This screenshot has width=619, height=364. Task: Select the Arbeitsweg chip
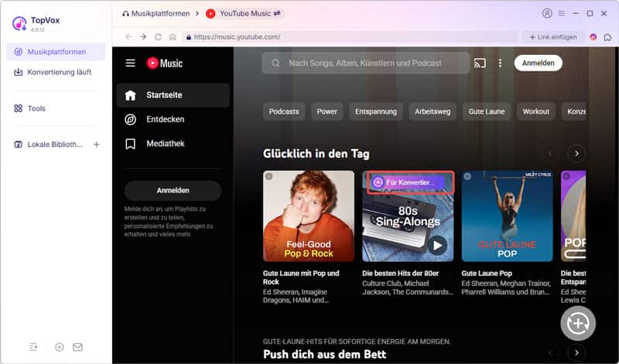tap(433, 111)
